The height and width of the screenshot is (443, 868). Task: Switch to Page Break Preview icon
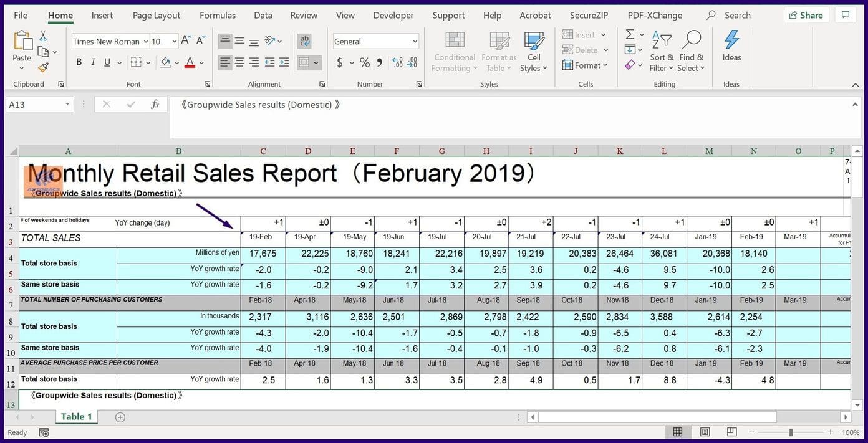click(732, 432)
